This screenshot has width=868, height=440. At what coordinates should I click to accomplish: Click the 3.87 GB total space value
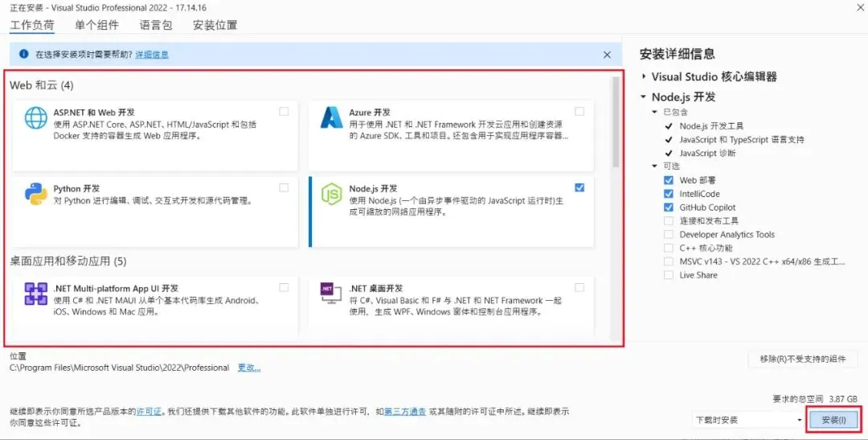tap(843, 399)
